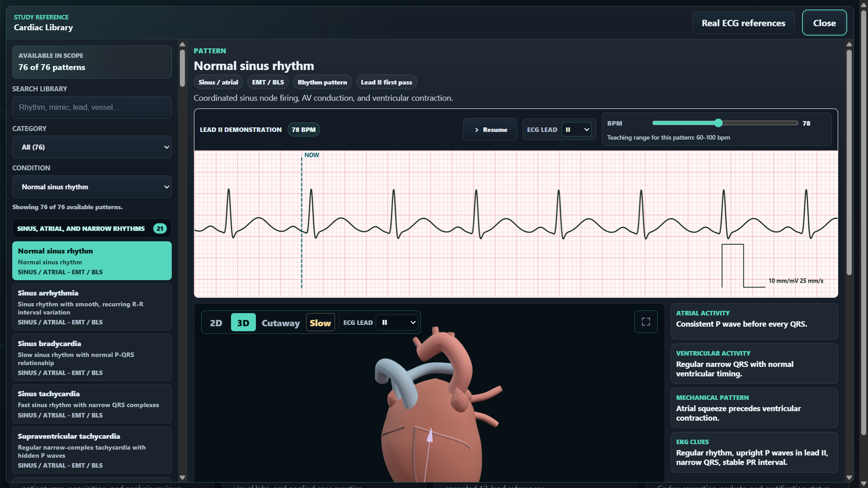This screenshot has width=868, height=488.
Task: Open the ECG LEAD dropdown in demonstration header
Action: coord(577,130)
